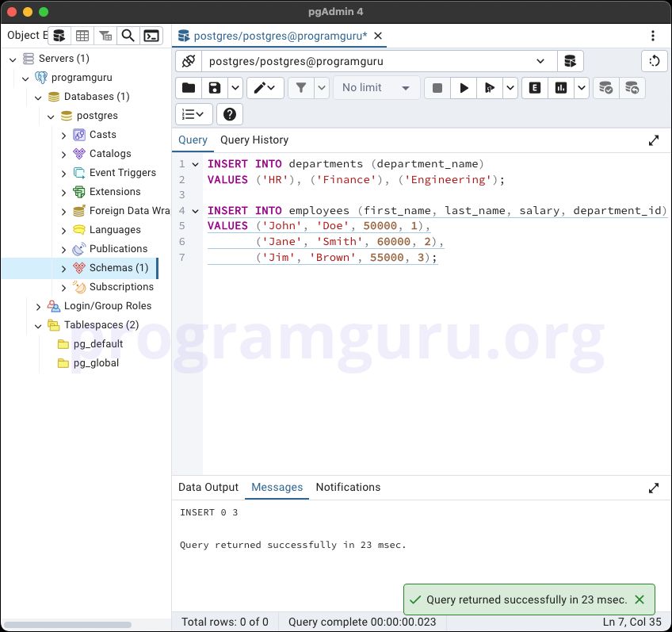Viewport: 672px width, 632px height.
Task: Maximize the Messages output panel
Action: [653, 488]
